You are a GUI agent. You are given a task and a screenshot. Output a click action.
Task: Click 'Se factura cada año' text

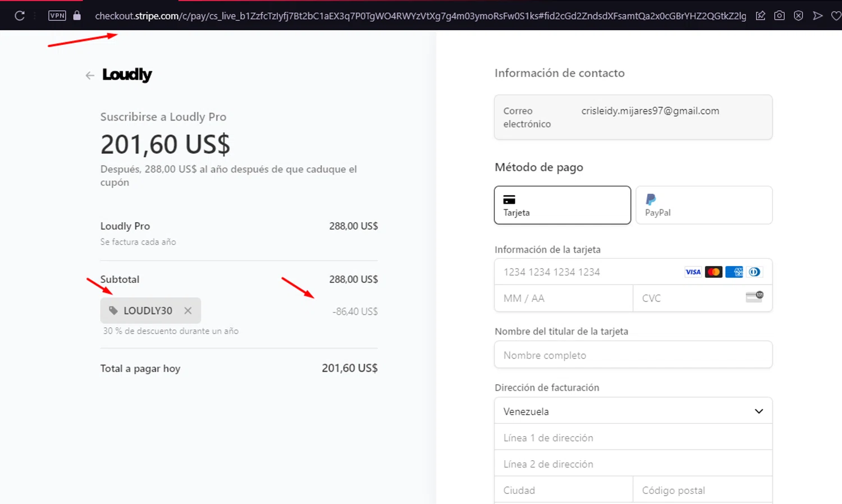[x=138, y=242]
